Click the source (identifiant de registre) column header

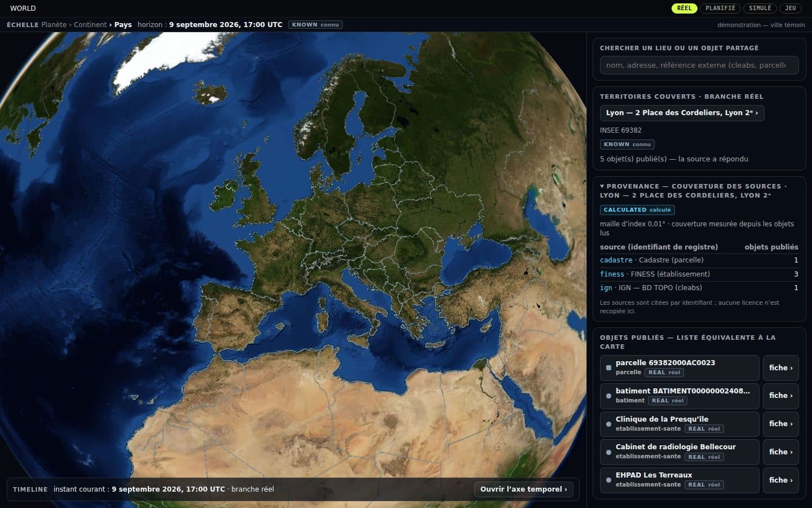coord(659,247)
